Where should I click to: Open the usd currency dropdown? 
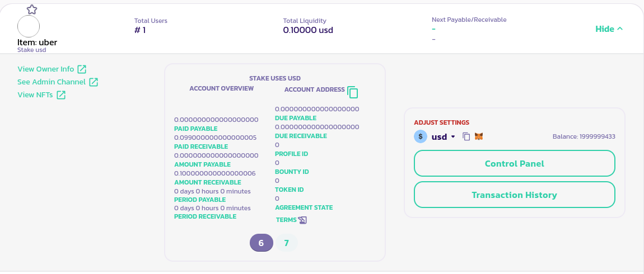[452, 137]
